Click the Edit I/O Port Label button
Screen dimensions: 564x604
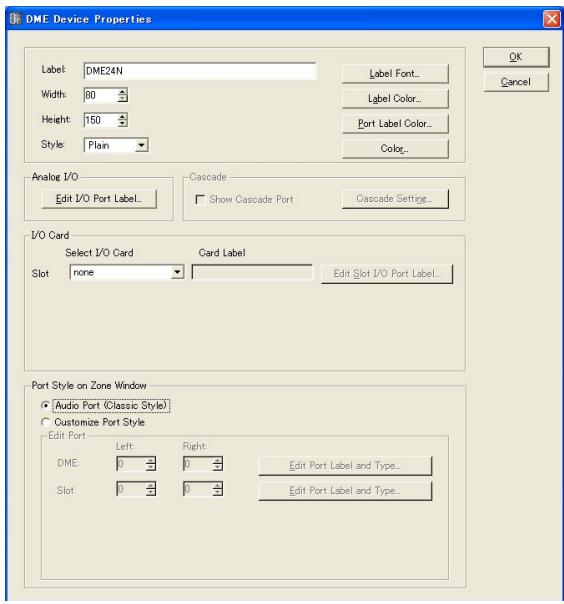point(99,199)
